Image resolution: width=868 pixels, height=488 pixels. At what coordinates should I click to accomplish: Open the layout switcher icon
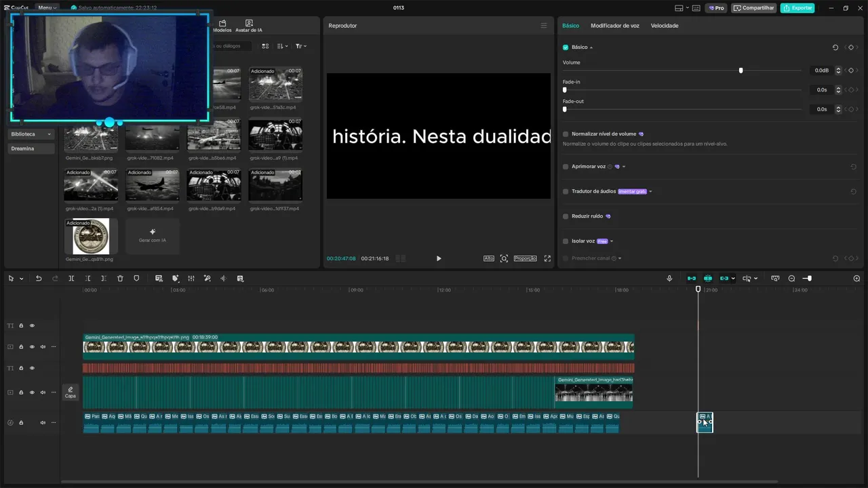coord(679,8)
